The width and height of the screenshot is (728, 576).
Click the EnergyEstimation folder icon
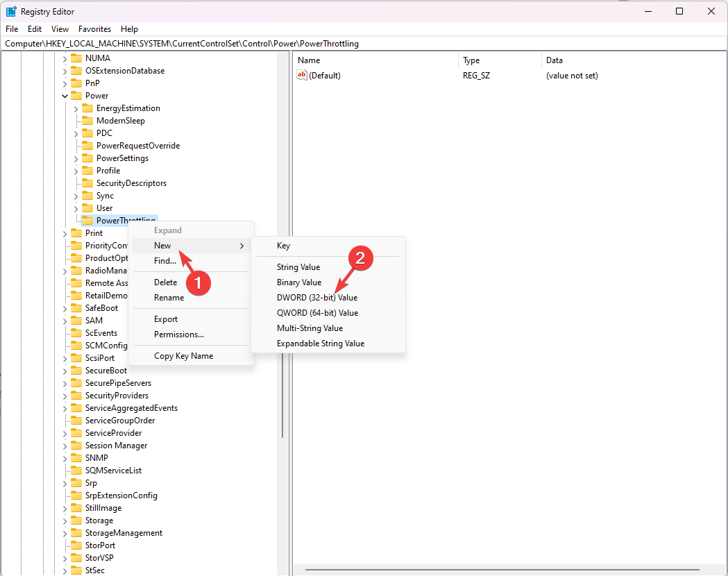[87, 108]
